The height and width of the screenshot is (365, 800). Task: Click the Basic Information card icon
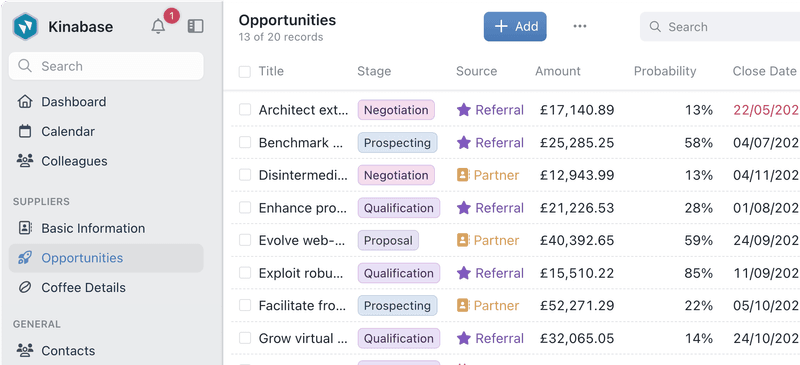pos(24,228)
